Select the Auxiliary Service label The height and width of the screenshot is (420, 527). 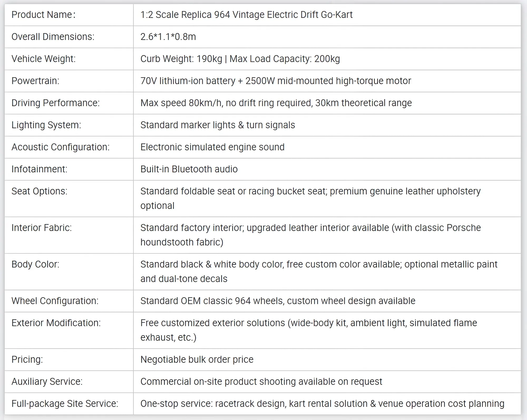click(47, 382)
